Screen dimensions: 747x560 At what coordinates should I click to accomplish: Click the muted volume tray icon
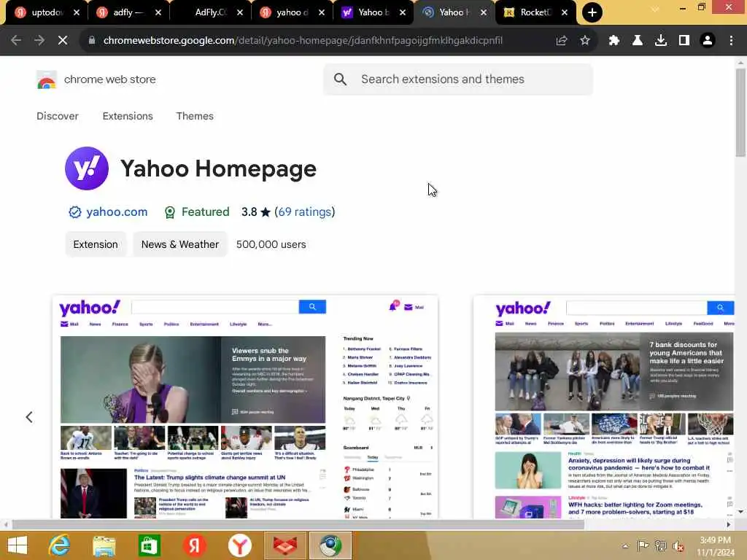(678, 545)
